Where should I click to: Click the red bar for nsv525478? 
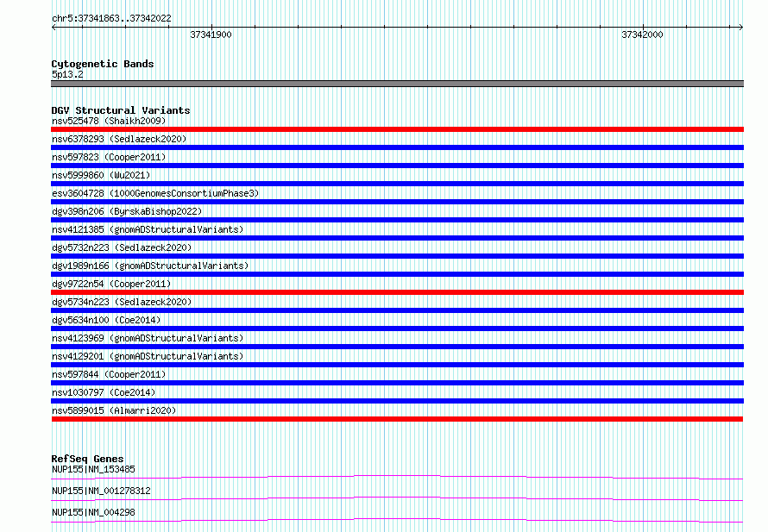click(397, 129)
